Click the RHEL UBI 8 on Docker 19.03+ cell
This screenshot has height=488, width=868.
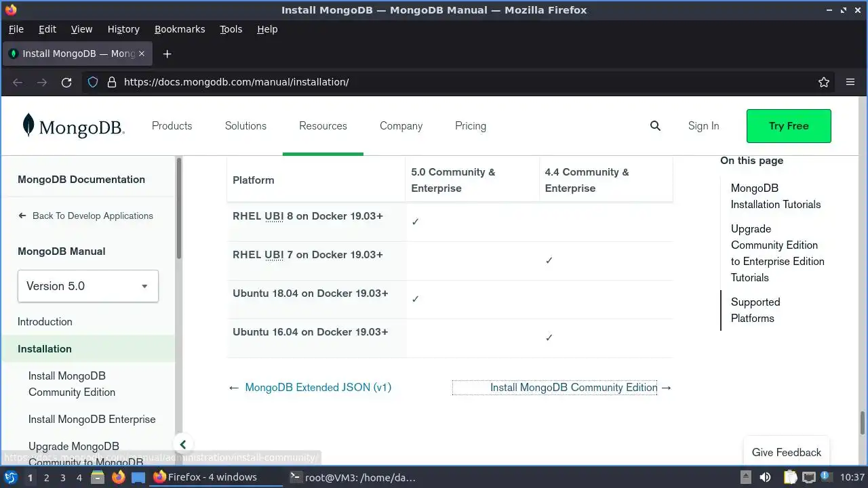coord(316,222)
